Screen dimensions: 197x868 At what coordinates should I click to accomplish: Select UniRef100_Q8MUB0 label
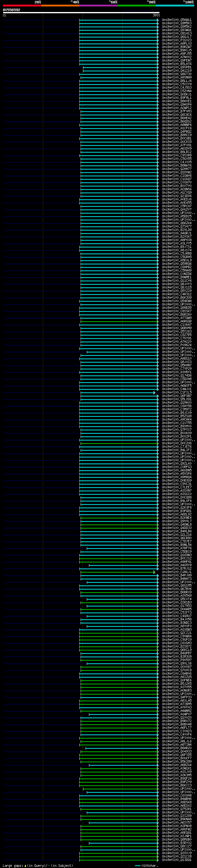(x=177, y=840)
